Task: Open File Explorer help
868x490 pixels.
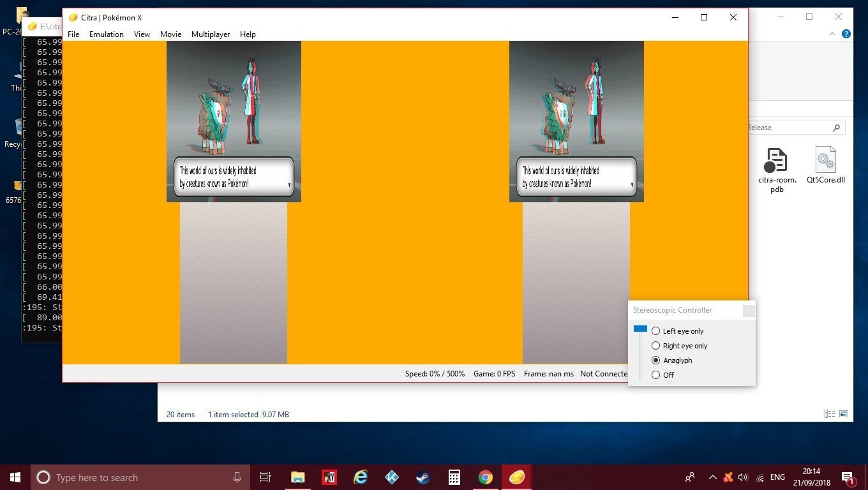Action: (x=846, y=34)
